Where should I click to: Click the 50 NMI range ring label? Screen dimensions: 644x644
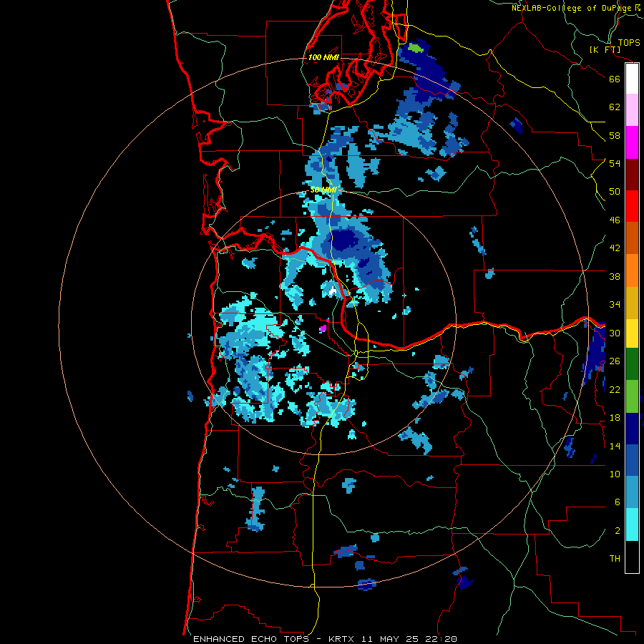(x=323, y=190)
